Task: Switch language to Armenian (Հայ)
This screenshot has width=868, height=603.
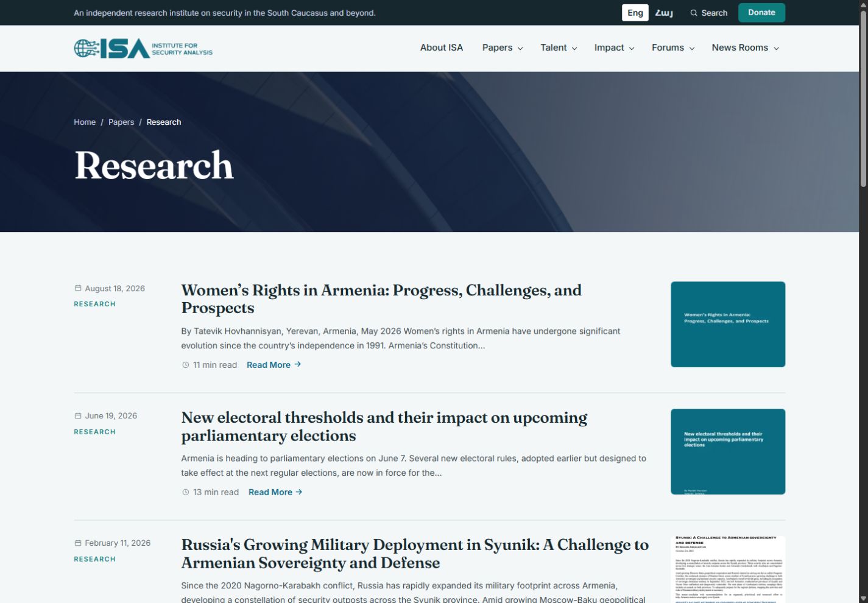Action: (x=664, y=13)
